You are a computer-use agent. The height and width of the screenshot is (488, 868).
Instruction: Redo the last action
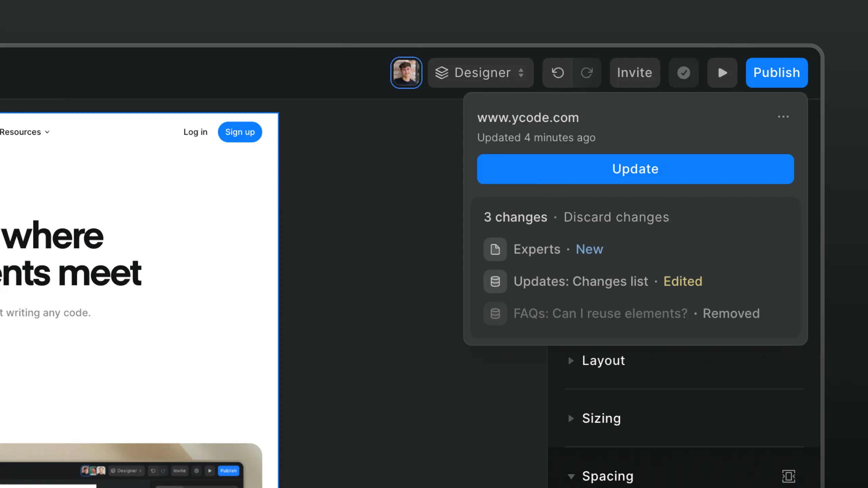click(587, 73)
